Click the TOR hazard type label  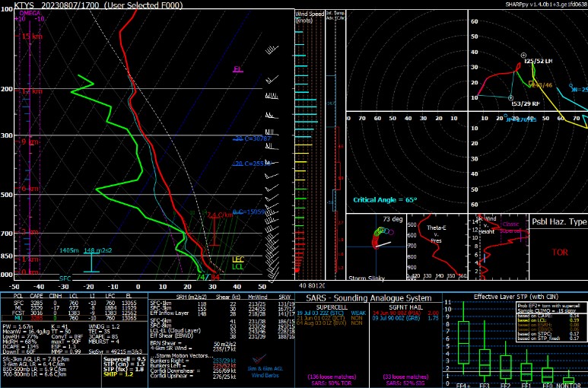click(x=559, y=252)
